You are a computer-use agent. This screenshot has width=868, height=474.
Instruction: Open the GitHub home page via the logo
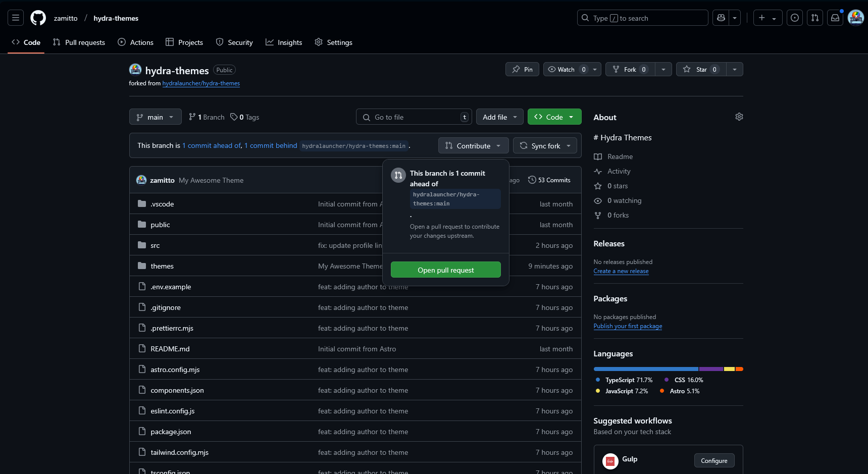38,18
